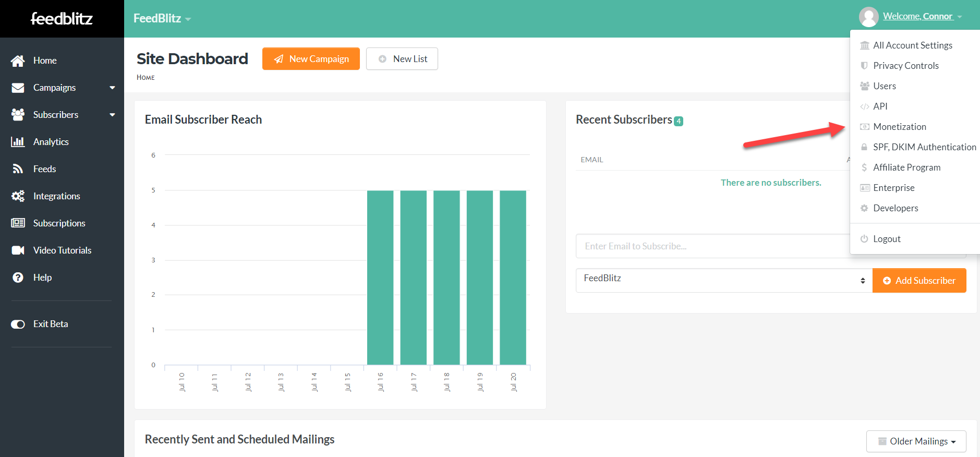Screen dimensions: 980x457
Task: Click the Jul 20 bar in chart
Action: click(513, 278)
